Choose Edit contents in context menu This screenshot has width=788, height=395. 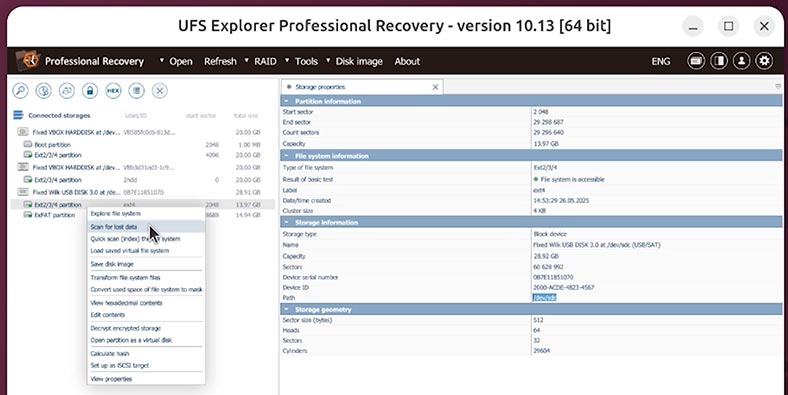pyautogui.click(x=146, y=315)
